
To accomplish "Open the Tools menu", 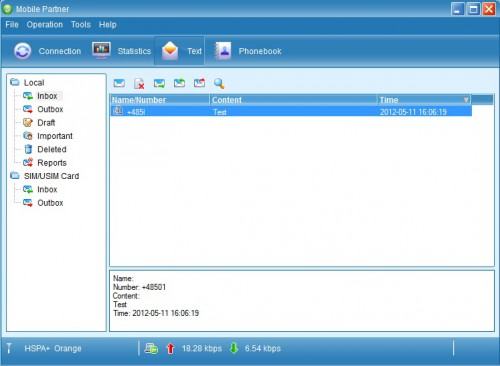I will [81, 25].
